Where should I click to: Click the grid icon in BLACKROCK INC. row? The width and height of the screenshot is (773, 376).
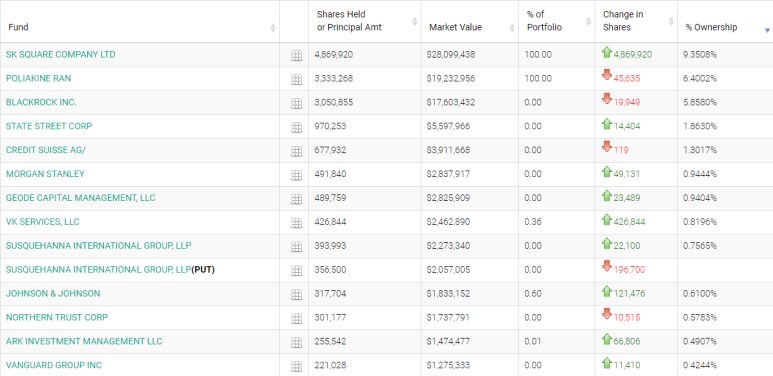click(296, 103)
